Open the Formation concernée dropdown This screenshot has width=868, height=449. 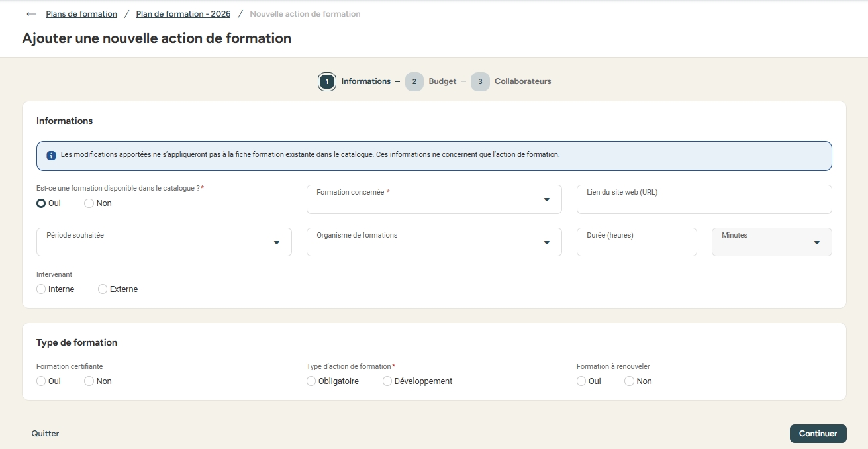[434, 199]
